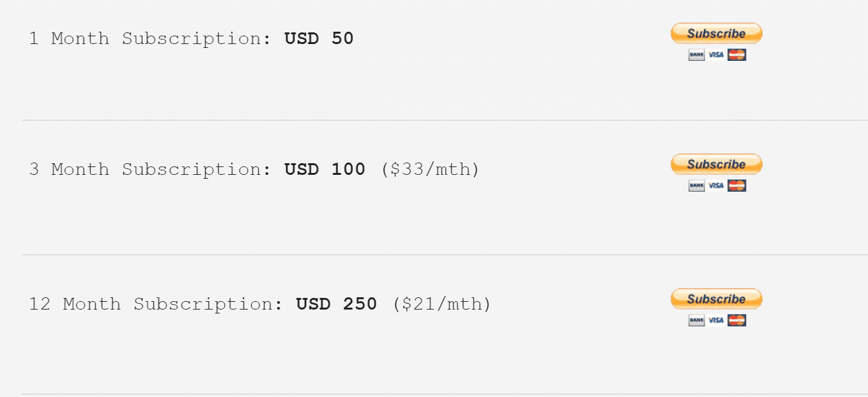Click the Mastercard icon under the 12 Month Subscribe button
868x397 pixels.
pos(737,321)
